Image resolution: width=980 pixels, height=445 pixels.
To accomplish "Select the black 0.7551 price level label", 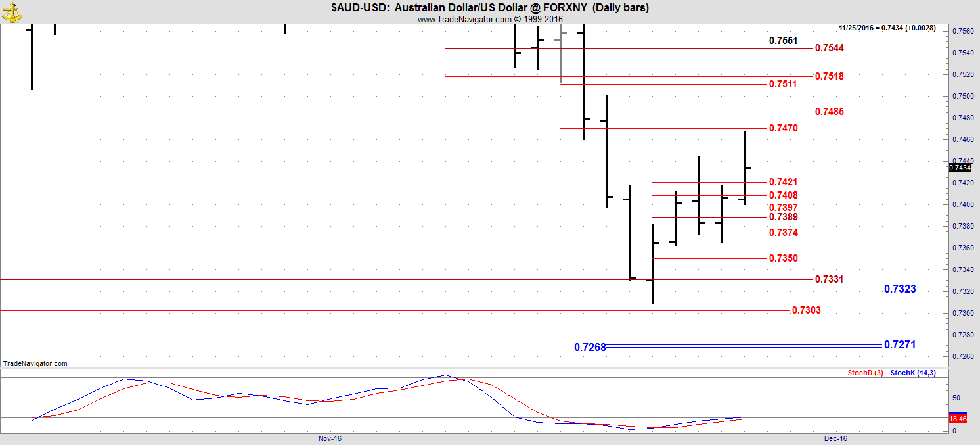I will 783,41.
